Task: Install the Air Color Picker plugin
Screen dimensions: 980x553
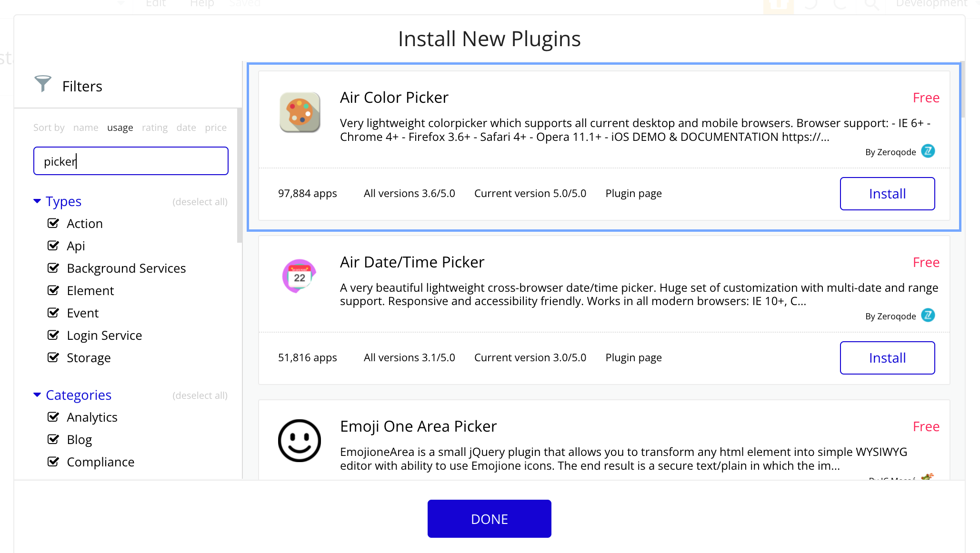Action: (887, 194)
